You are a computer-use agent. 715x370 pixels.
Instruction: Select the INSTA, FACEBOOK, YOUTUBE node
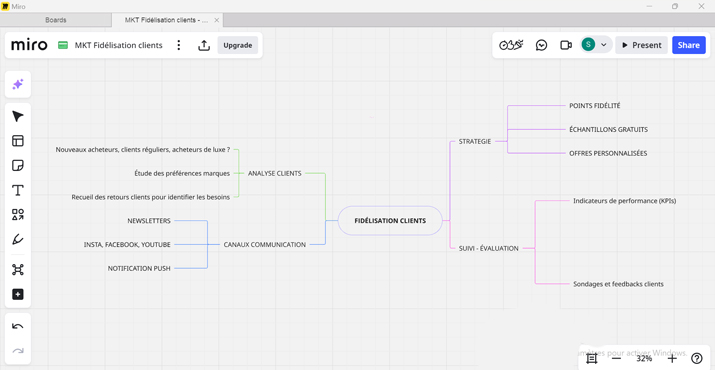[127, 245]
